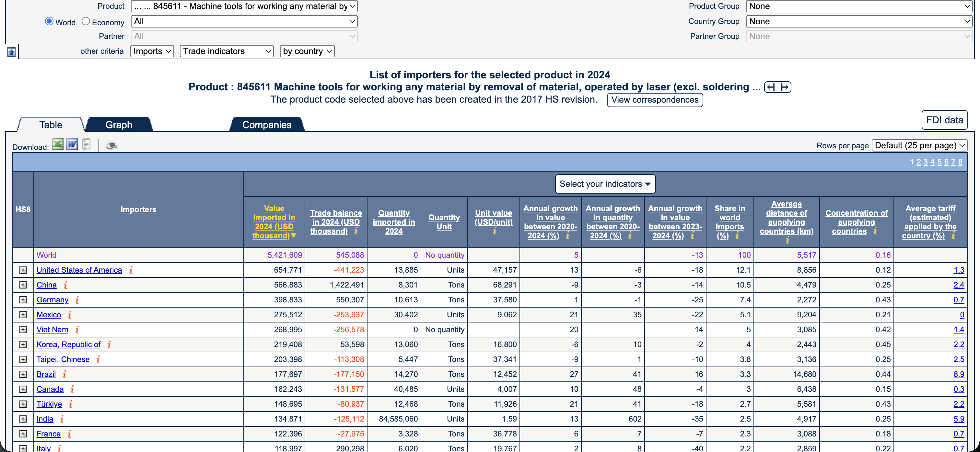Download the table as Excel file
This screenshot has width=980, height=452.
click(x=57, y=144)
